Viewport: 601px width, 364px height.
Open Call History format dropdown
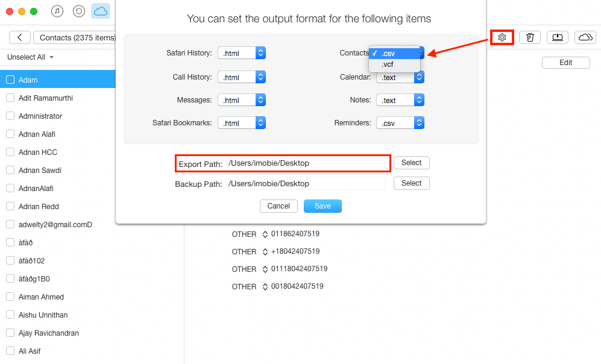tap(242, 77)
